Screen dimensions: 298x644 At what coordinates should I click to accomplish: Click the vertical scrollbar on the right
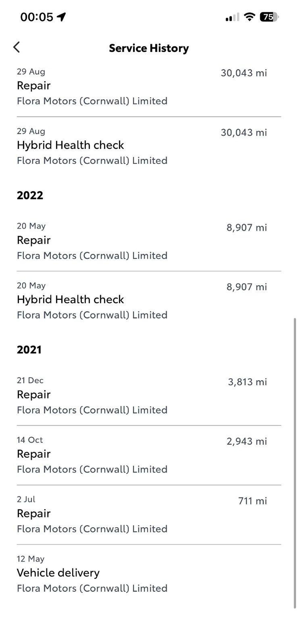click(x=295, y=463)
